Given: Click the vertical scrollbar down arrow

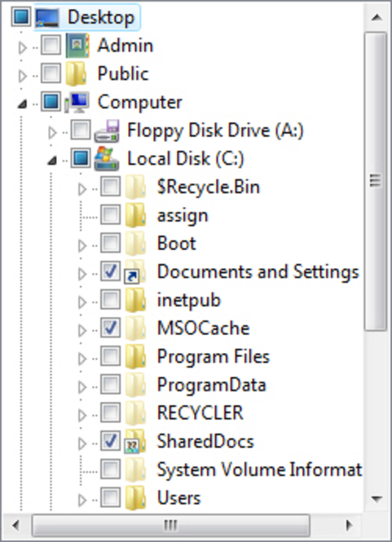Looking at the screenshot, I should click(377, 499).
